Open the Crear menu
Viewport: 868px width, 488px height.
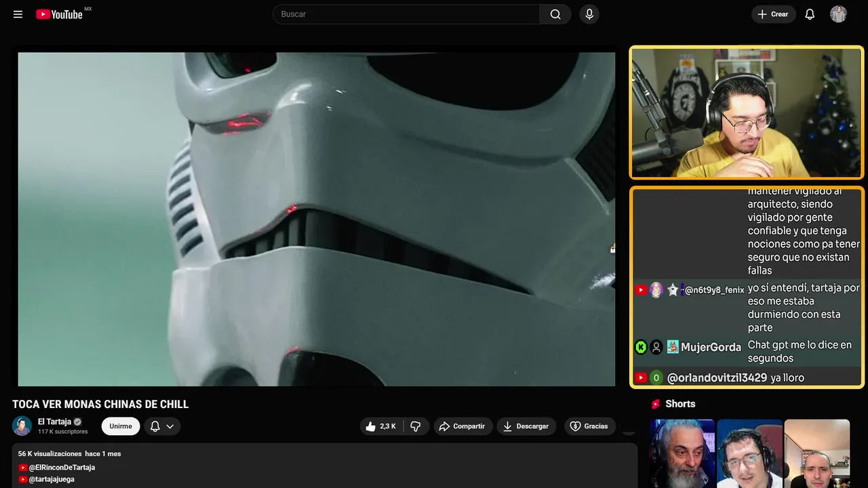[773, 14]
